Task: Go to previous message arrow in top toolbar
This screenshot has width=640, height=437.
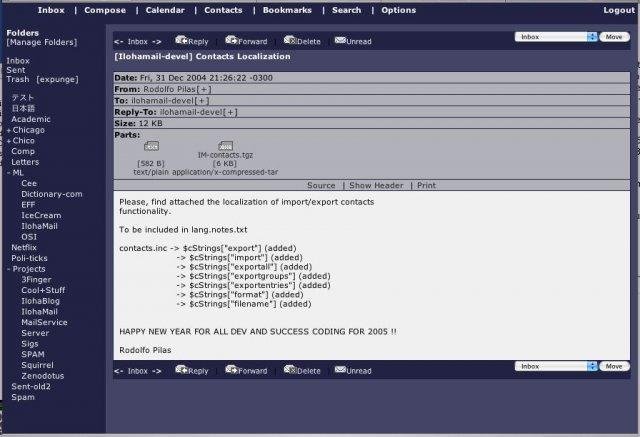Action: coord(119,42)
